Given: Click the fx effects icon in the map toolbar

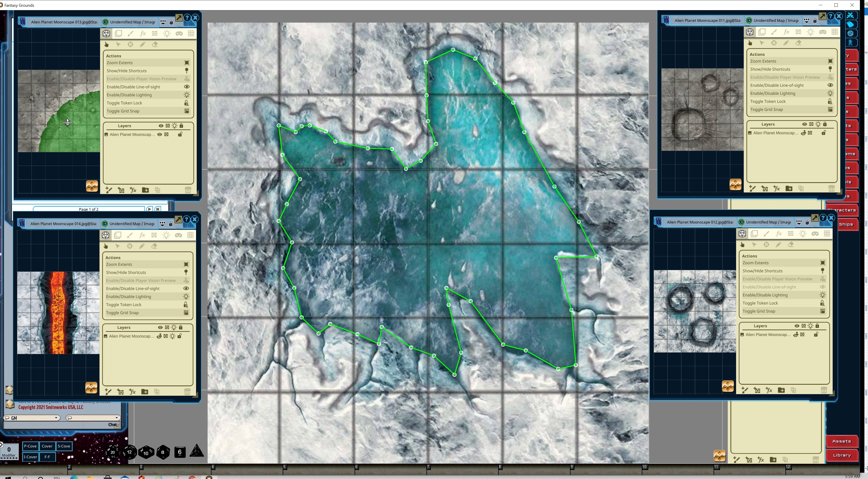Looking at the screenshot, I should (x=143, y=33).
